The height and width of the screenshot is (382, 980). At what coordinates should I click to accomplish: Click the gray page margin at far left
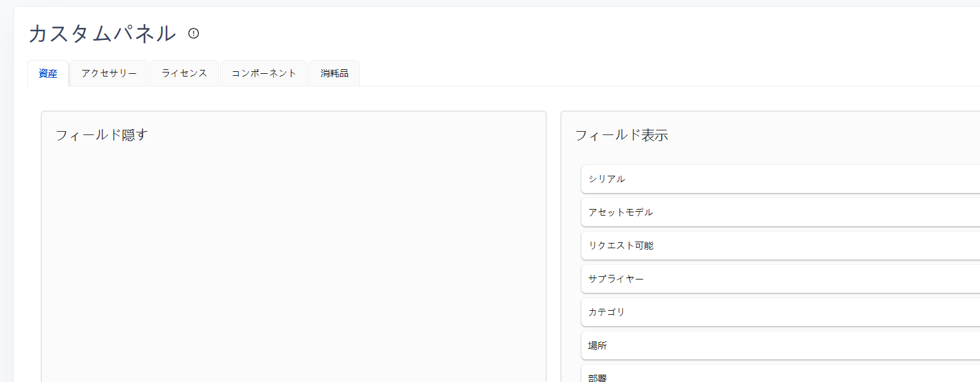point(6,200)
